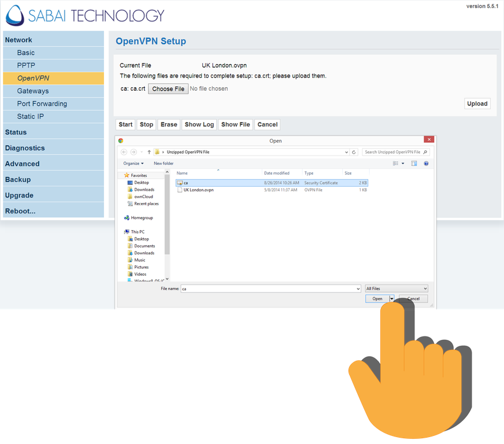Screen dimensions: 504x444
Task: Open the dialog help icon
Action: pos(426,164)
